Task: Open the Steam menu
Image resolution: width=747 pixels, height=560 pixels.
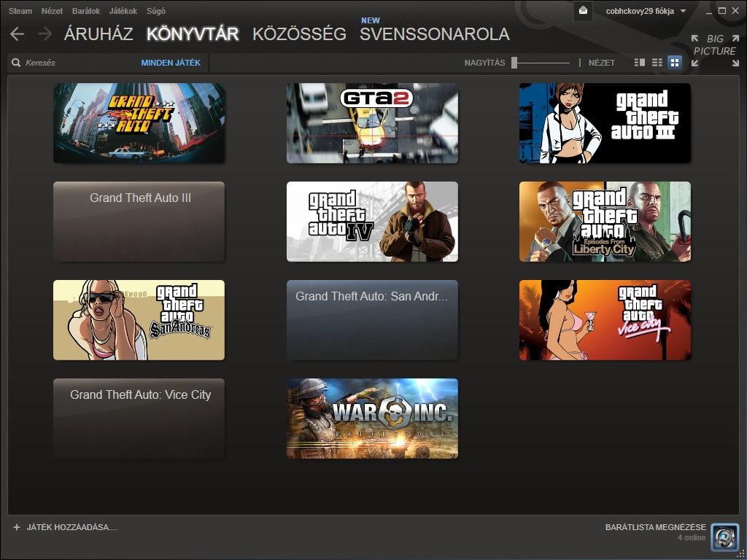Action: (20, 10)
